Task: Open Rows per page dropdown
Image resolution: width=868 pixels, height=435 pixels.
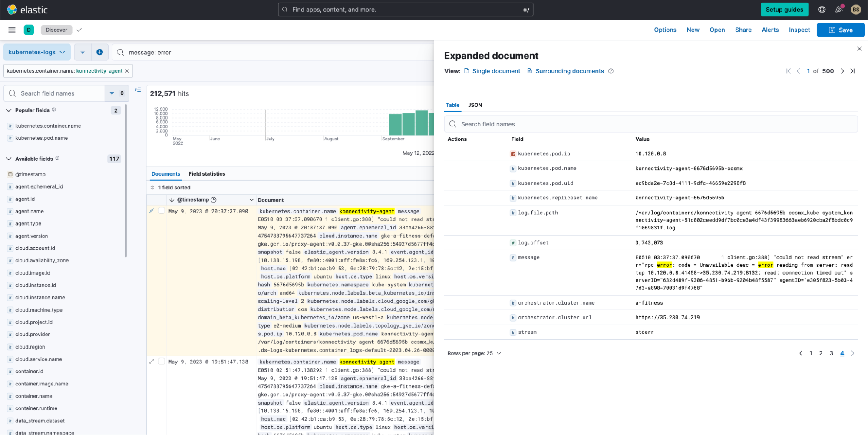Action: tap(474, 353)
